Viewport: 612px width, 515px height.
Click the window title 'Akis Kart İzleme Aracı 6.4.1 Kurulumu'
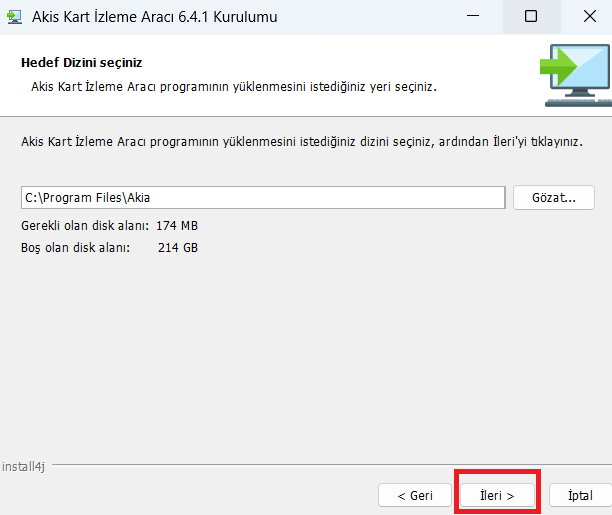[155, 17]
